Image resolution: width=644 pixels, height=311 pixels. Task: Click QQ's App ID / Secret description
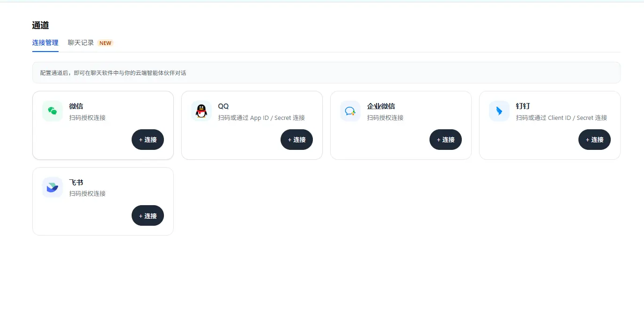(261, 118)
